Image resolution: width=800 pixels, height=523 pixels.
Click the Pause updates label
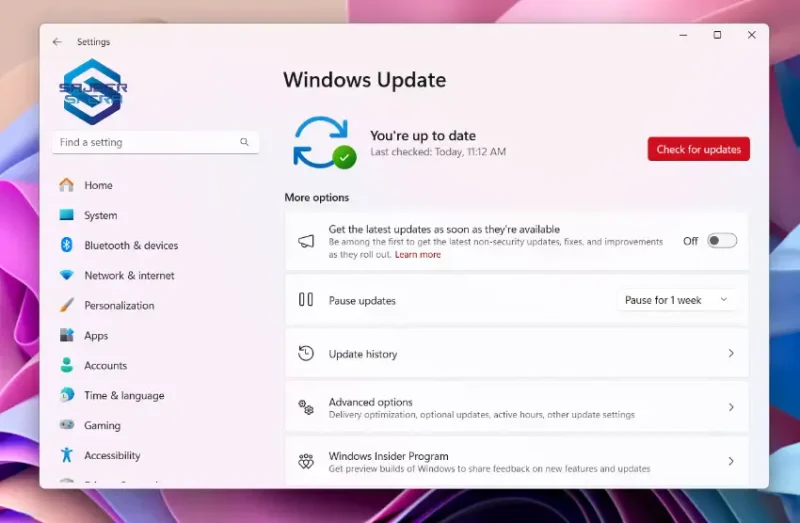click(x=362, y=301)
